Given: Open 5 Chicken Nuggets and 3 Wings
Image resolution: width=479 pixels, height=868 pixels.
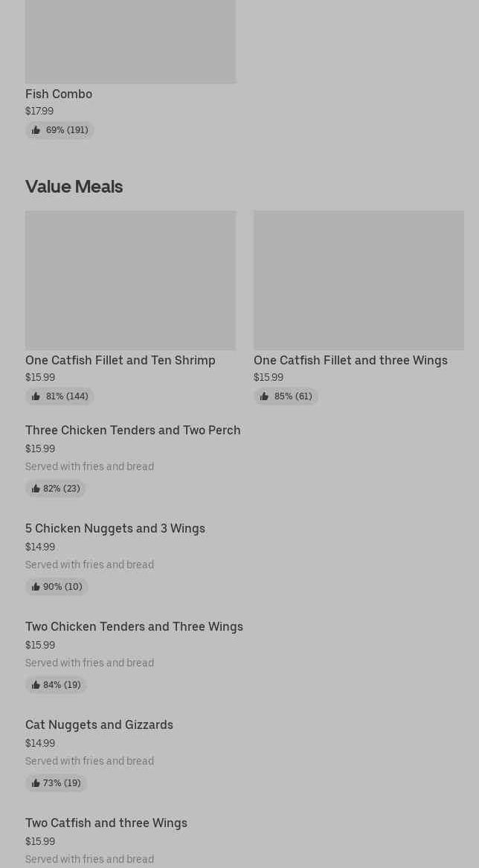Looking at the screenshot, I should point(115,528).
